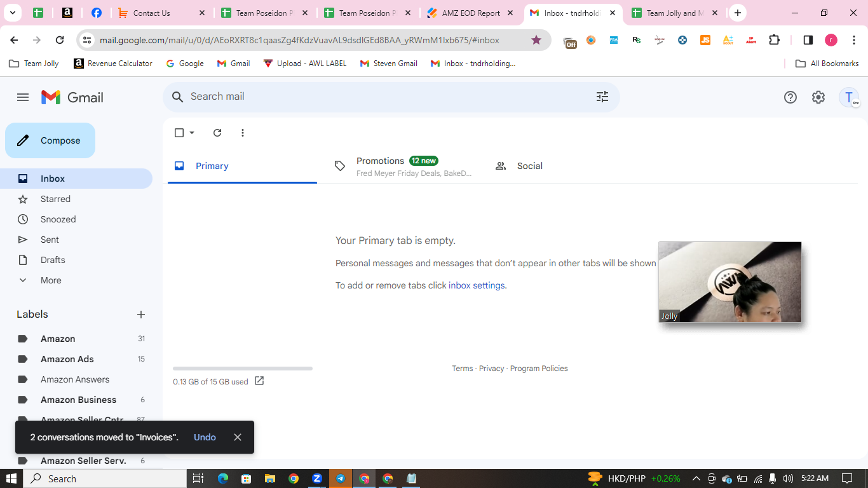Click the storage usage progress bar
868x488 pixels.
point(243,369)
